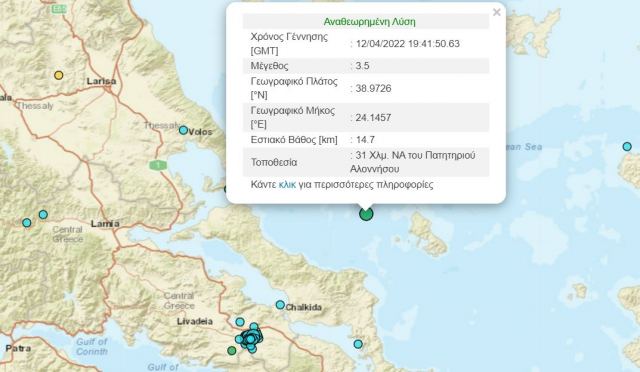Image resolution: width=640 pixels, height=372 pixels.
Task: Click the Lamia city label
Action: [x=105, y=224]
